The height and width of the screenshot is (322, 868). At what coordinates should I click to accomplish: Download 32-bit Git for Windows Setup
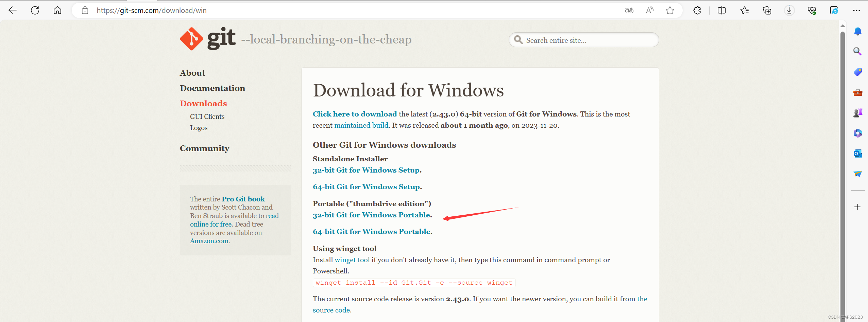366,170
